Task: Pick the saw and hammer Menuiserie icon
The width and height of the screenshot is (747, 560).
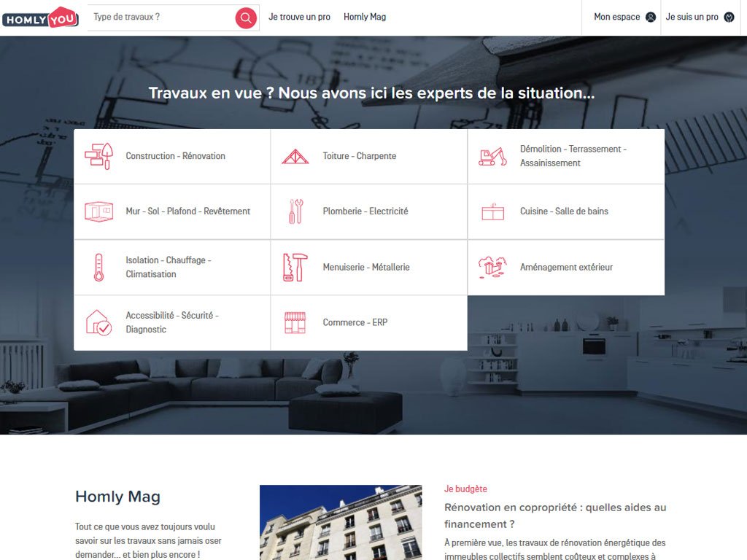Action: tap(295, 267)
